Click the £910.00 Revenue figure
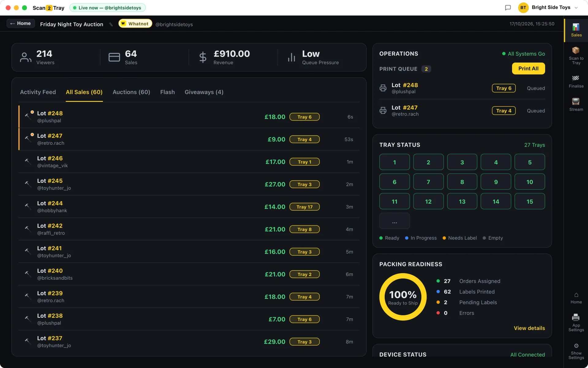 [x=232, y=54]
